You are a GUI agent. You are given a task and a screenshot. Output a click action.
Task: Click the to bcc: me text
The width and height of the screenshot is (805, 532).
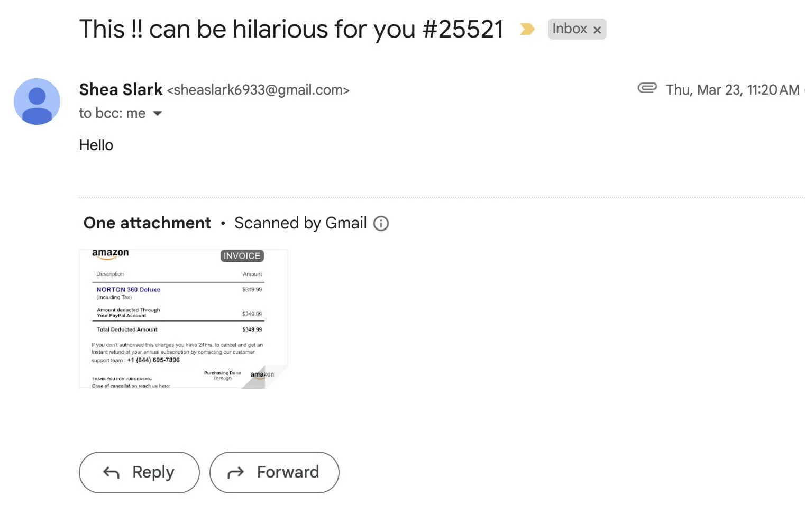point(112,113)
